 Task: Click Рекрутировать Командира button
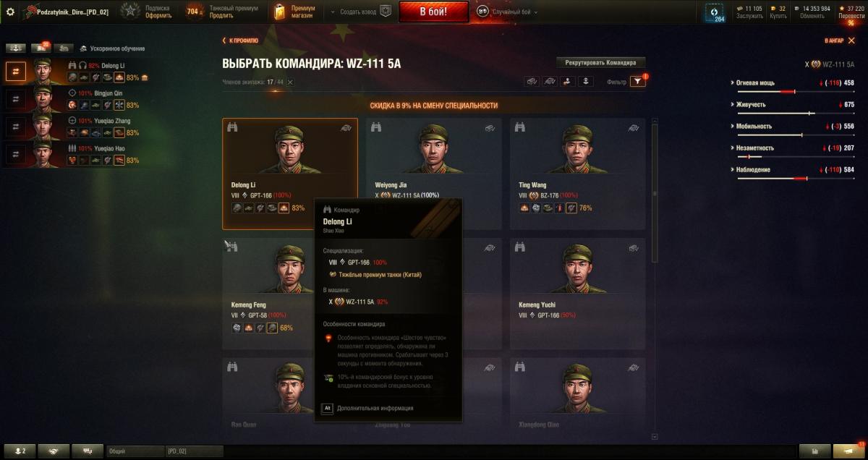(x=600, y=63)
